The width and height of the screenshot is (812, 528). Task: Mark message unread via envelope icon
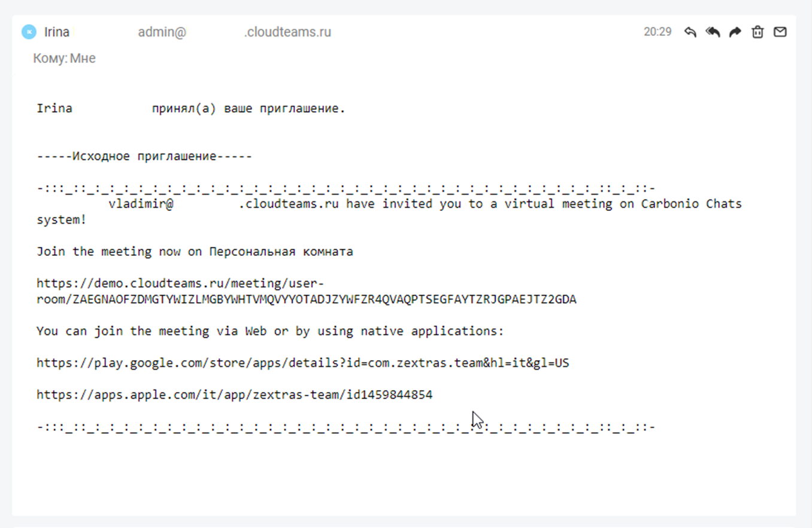(780, 32)
